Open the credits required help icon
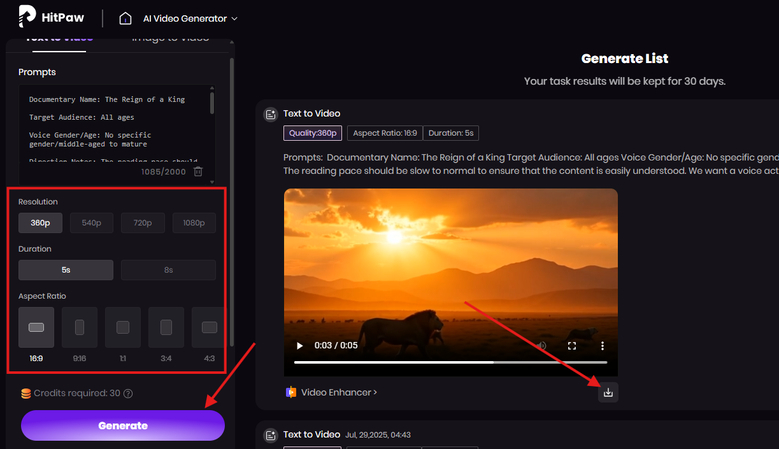 click(128, 393)
